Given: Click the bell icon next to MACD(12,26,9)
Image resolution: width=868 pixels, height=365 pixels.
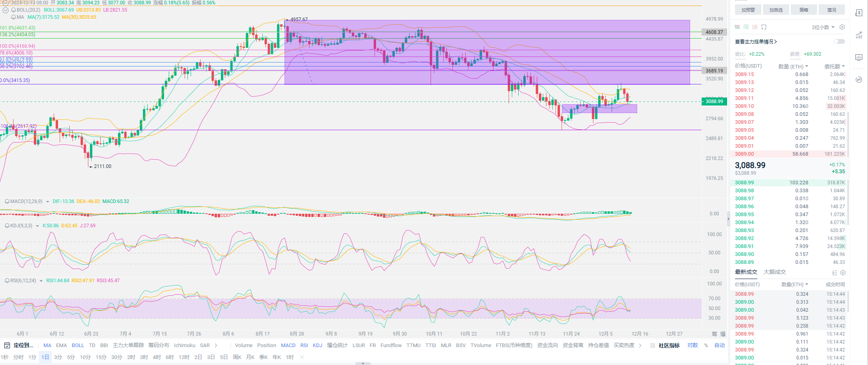Looking at the screenshot, I should [7, 201].
